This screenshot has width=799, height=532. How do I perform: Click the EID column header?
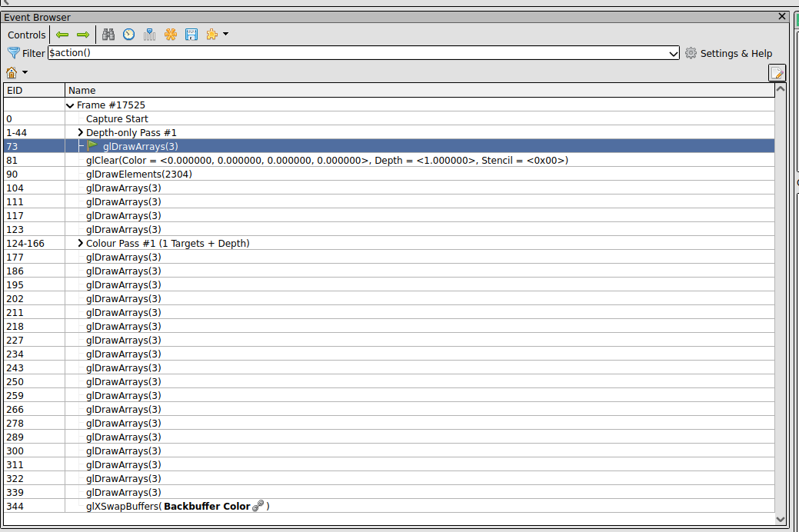pos(34,91)
